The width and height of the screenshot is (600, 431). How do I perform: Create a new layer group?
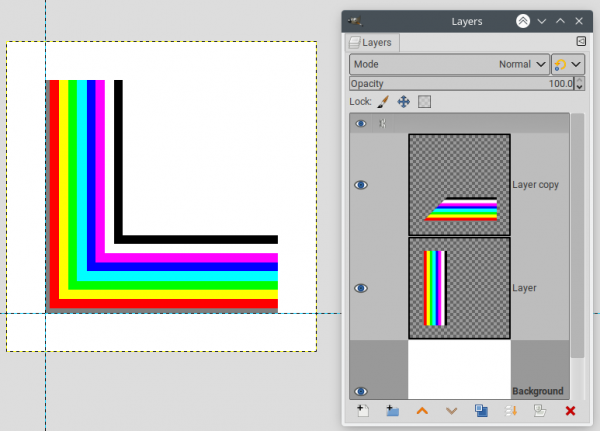[x=392, y=411]
